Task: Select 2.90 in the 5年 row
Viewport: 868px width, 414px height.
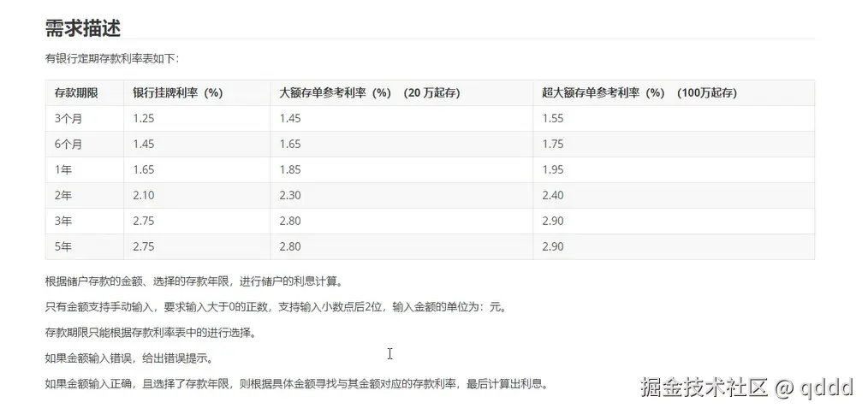Action: point(552,246)
